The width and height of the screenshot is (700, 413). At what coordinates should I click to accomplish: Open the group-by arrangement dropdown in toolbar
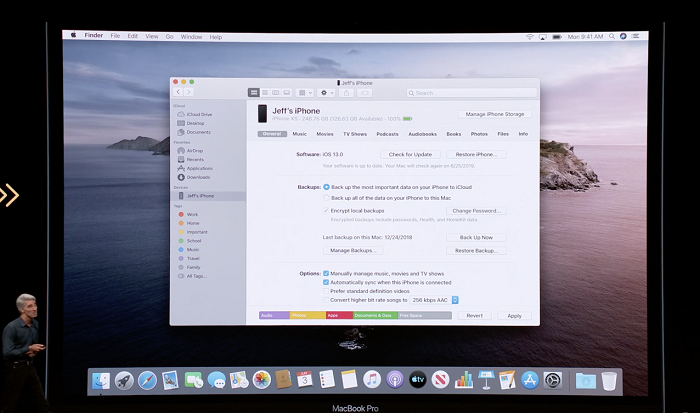[x=305, y=93]
